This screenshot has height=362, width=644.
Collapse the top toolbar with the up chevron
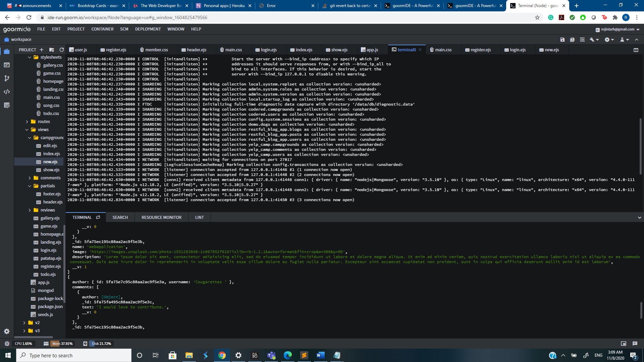(x=637, y=40)
